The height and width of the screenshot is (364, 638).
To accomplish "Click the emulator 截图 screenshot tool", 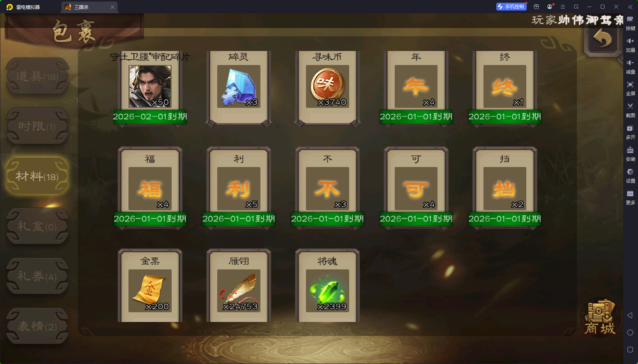I will point(630,110).
